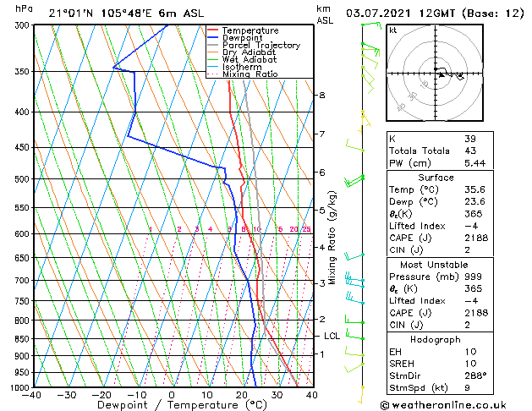Click the Dry Adiabat legend entry
Screen dimensions: 532x411
[249, 52]
